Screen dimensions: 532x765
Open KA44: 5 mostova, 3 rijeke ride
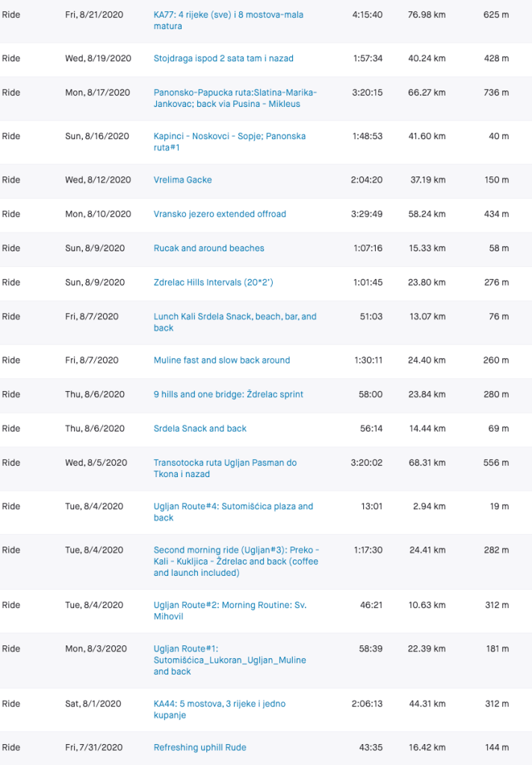click(219, 704)
